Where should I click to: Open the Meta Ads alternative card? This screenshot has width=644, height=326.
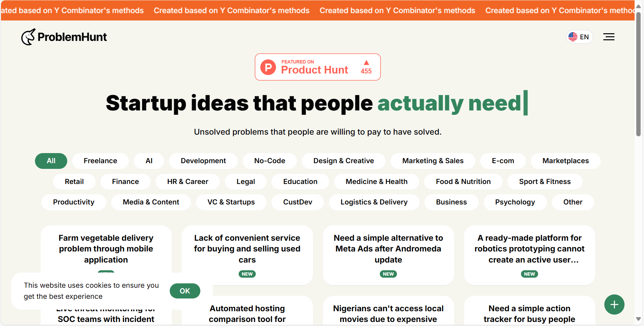388,249
